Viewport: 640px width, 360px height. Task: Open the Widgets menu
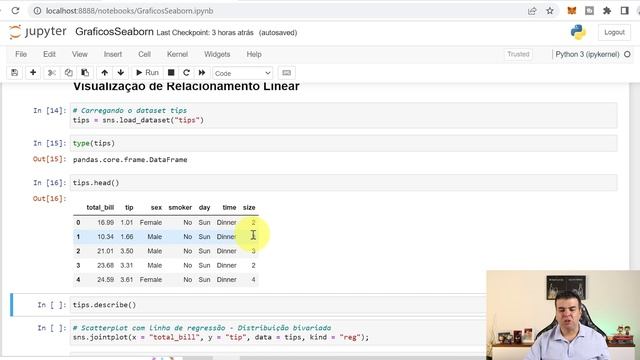pyautogui.click(x=217, y=54)
